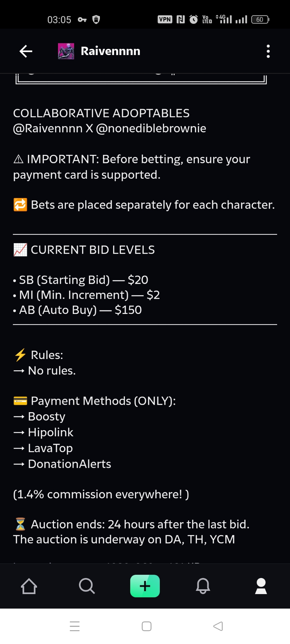The image size is (290, 644).
Task: Tap the alarm clock status icon
Action: 193,19
